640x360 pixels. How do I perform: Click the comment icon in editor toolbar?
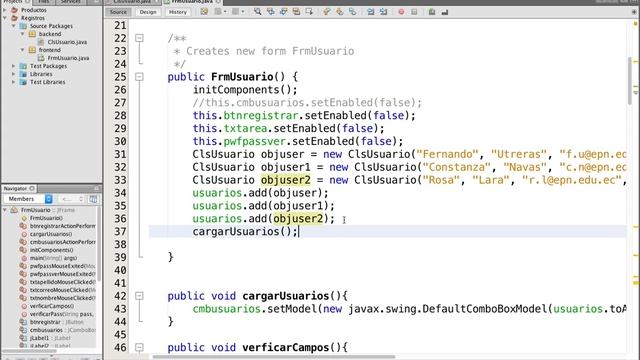[x=432, y=12]
